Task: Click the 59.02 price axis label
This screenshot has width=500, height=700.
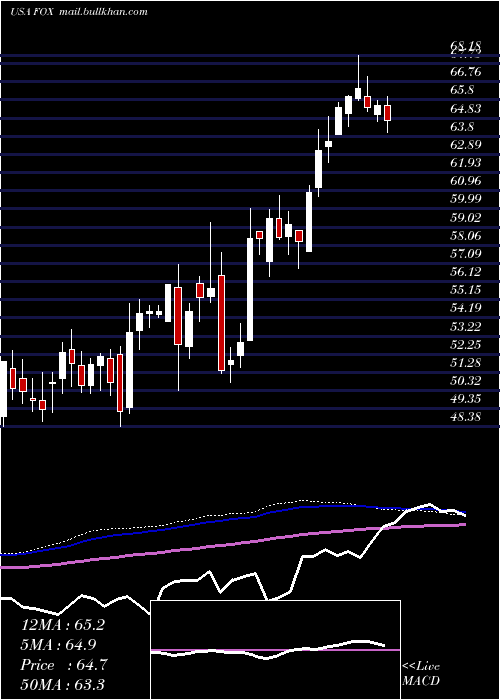Action: click(x=466, y=217)
